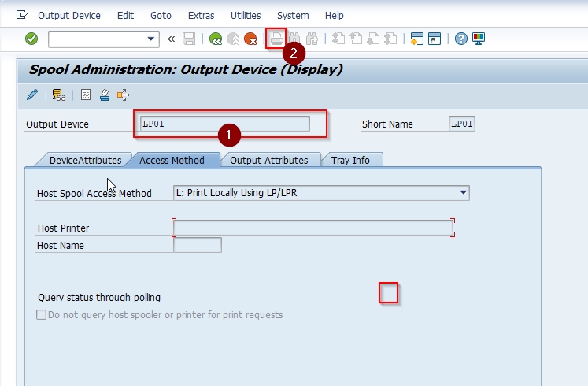
Task: Click the Generate Shortcut icon
Action: coord(435,39)
